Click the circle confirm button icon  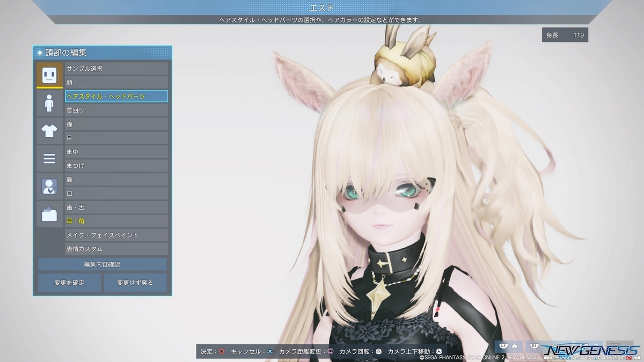pos(221,351)
